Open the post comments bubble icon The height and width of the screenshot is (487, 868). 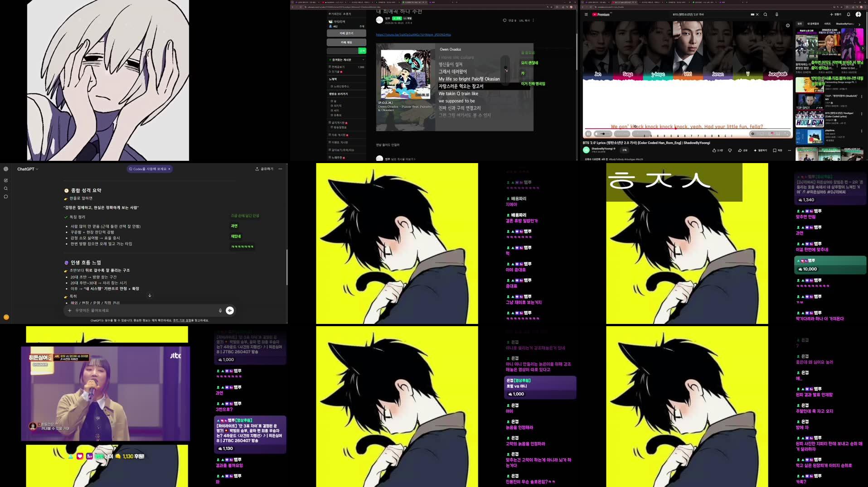504,20
